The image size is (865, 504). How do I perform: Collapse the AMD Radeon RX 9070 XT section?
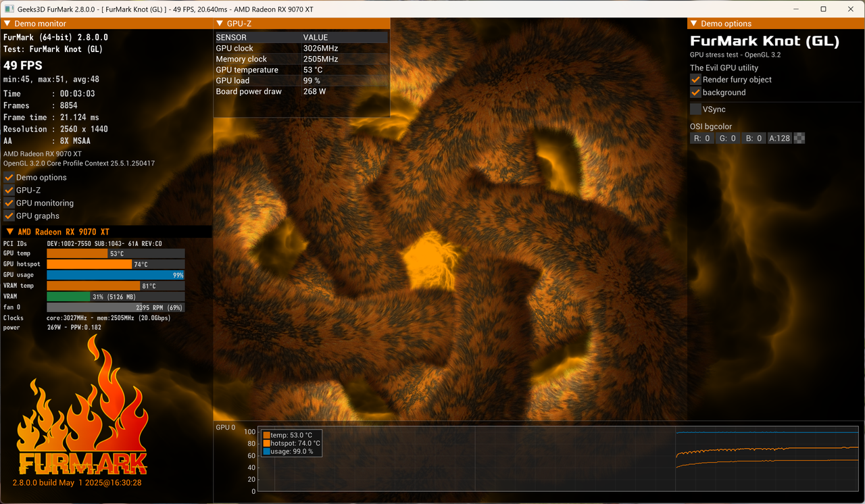pyautogui.click(x=9, y=232)
